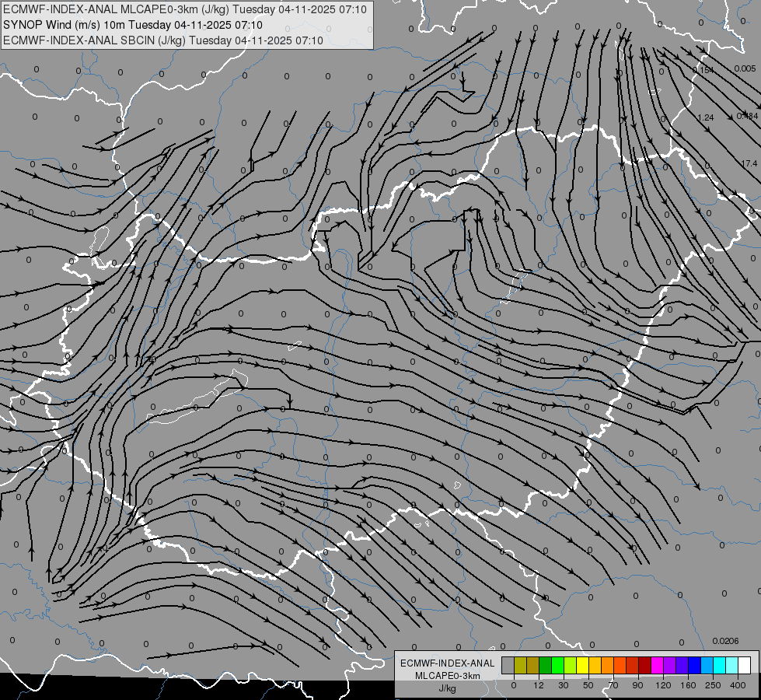This screenshot has height=700, width=761.
Task: Pick the bright green legend swatch
Action: [x=557, y=665]
